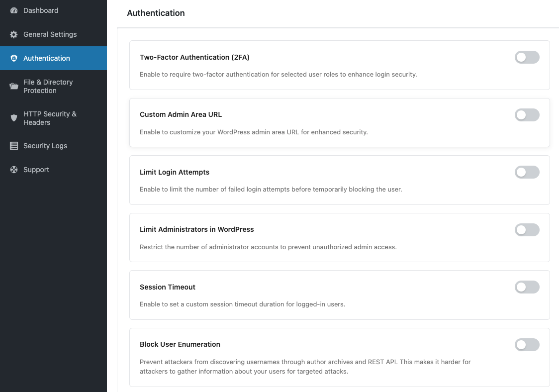Enable the Limit Login Attempts switch

pos(527,172)
